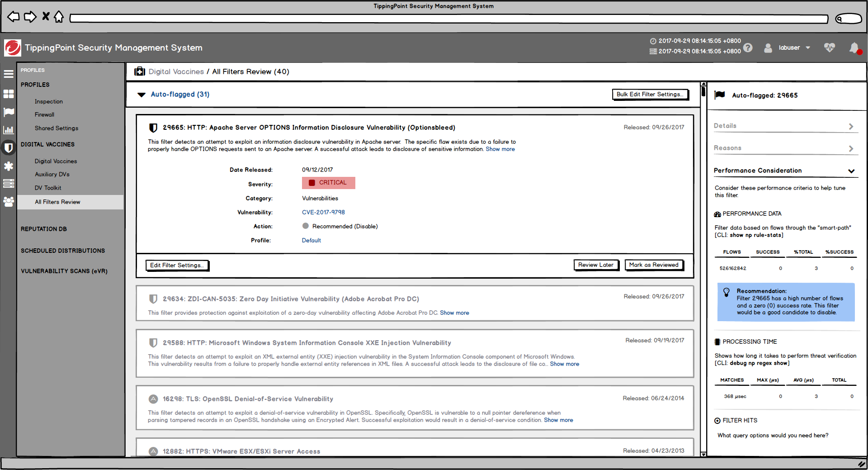Image resolution: width=868 pixels, height=470 pixels.
Task: Expand the Details section chevron
Action: (851, 127)
